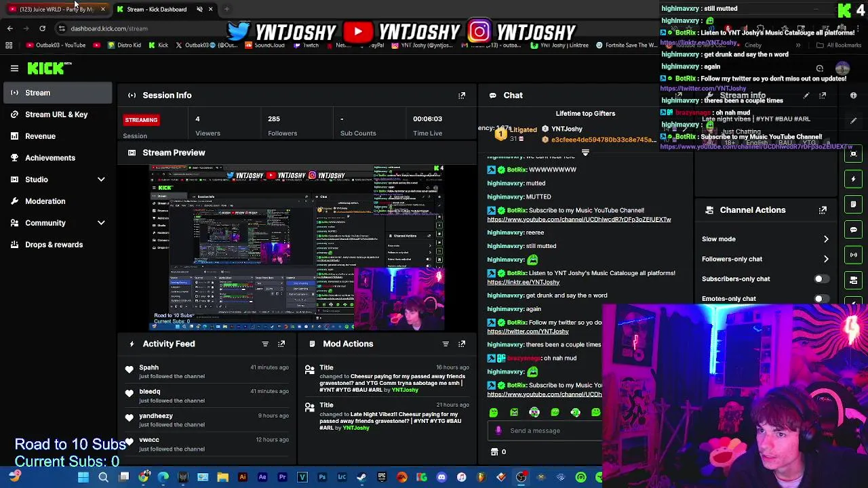
Task: Expand Followers-only chat options
Action: coord(826,259)
